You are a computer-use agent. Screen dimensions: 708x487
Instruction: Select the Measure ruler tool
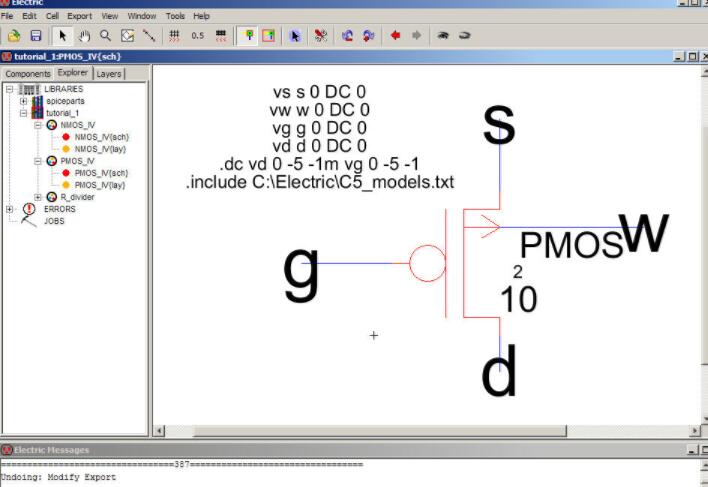click(149, 35)
